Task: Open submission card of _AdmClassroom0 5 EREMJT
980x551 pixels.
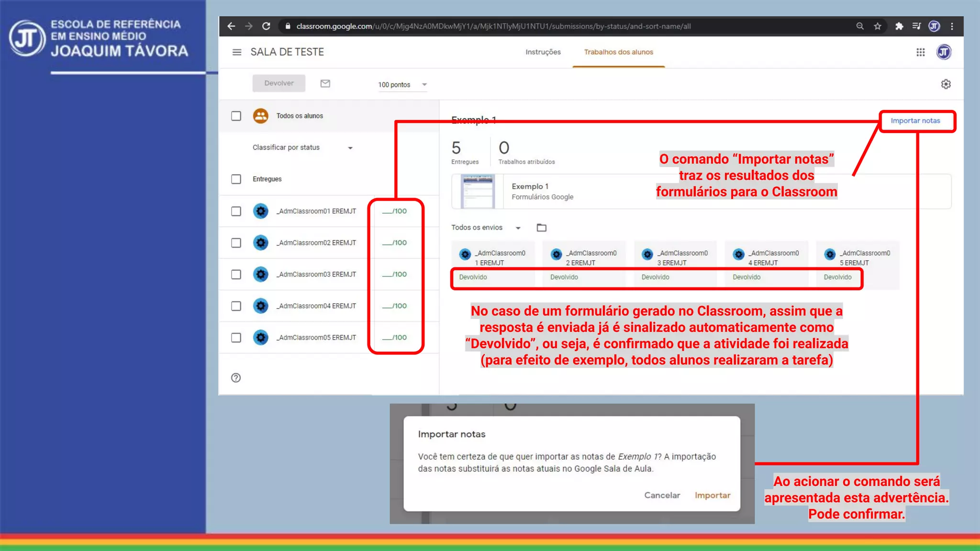Action: click(x=858, y=265)
